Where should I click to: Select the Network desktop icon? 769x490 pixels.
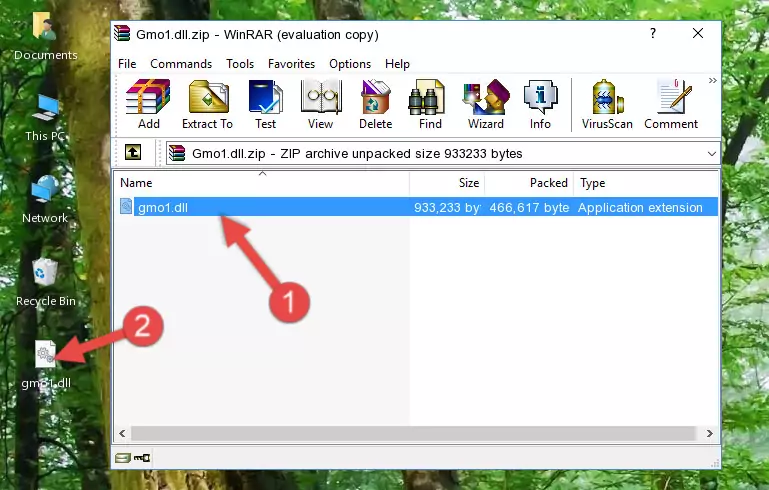[45, 200]
